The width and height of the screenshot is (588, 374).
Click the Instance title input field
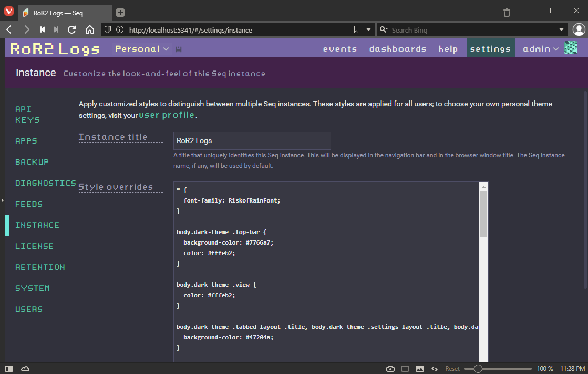click(x=252, y=140)
